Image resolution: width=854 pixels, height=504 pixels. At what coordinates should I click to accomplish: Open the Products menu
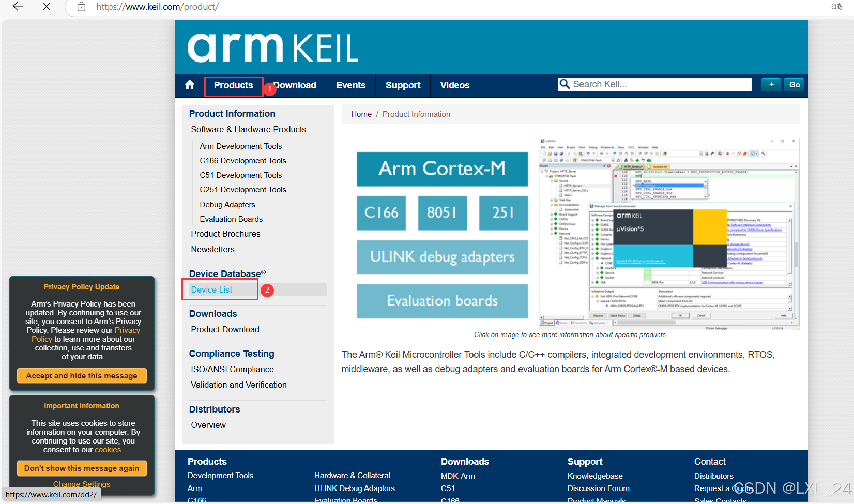pyautogui.click(x=234, y=85)
